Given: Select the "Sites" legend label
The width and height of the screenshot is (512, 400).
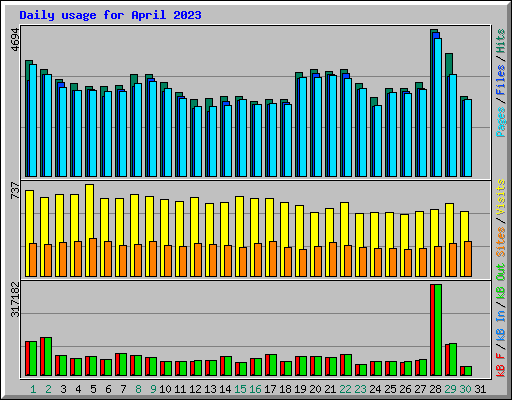Looking at the screenshot, I should [501, 242].
